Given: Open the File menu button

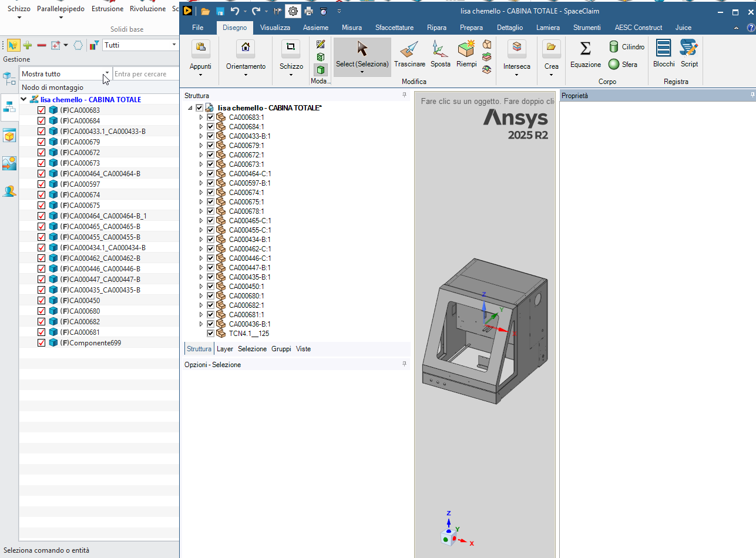Looking at the screenshot, I should 198,28.
